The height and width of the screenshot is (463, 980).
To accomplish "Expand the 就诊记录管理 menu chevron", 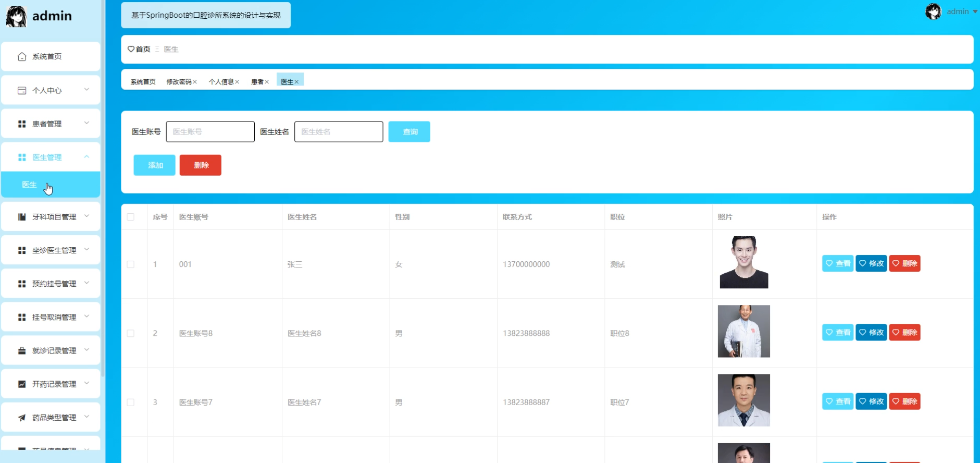I will coord(86,349).
